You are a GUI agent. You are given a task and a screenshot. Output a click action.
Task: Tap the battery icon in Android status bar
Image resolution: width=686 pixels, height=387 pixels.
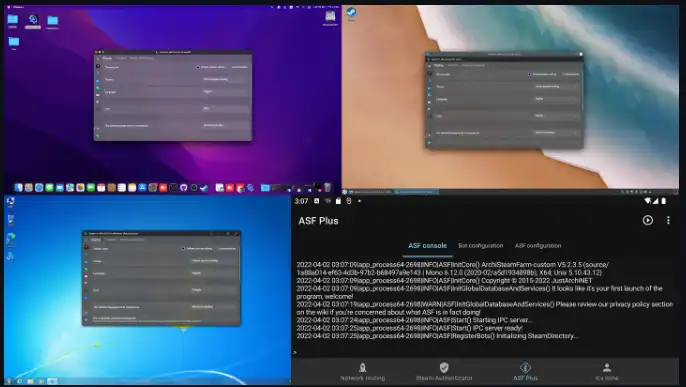664,201
